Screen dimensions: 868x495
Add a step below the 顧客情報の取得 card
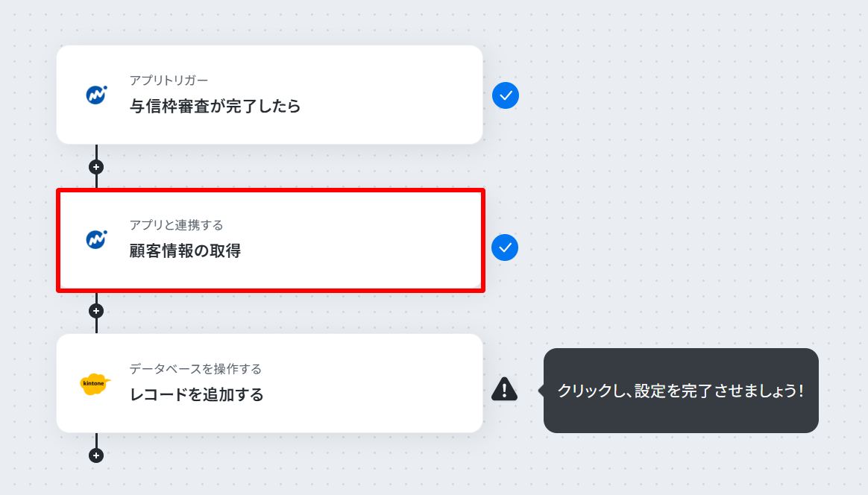click(x=96, y=311)
